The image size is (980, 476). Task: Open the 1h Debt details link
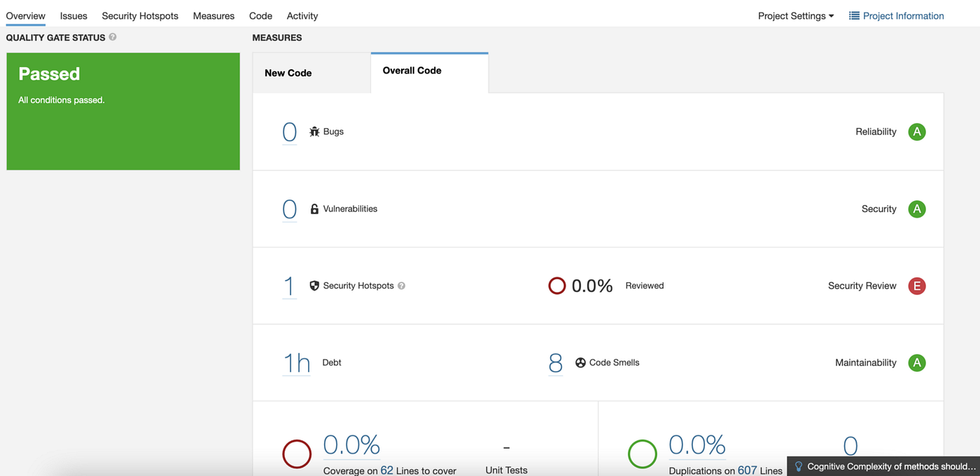[296, 362]
